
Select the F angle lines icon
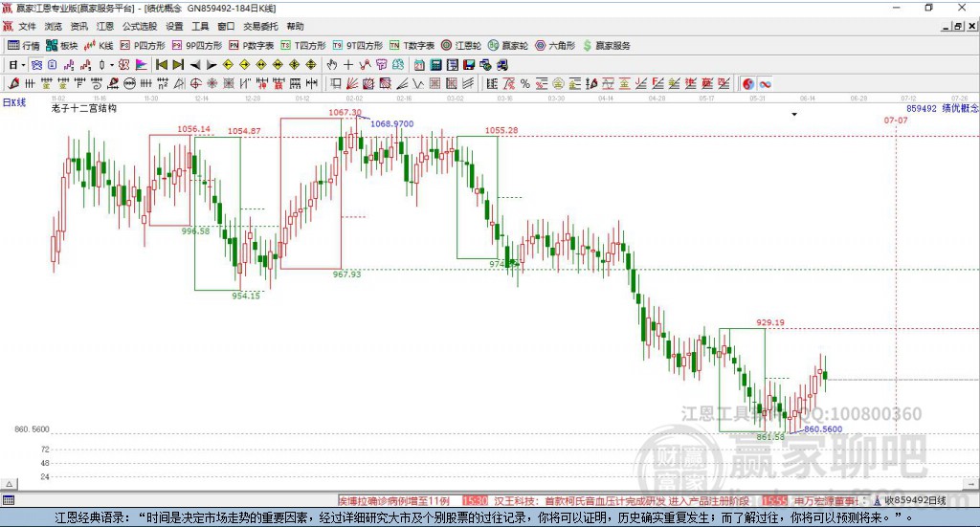(x=657, y=83)
